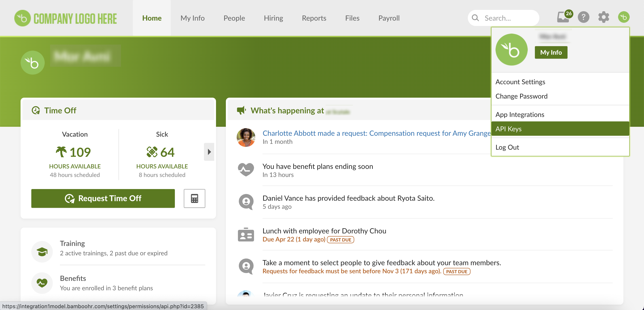This screenshot has height=310, width=644.
Task: Switch to the Payroll tab
Action: 389,18
